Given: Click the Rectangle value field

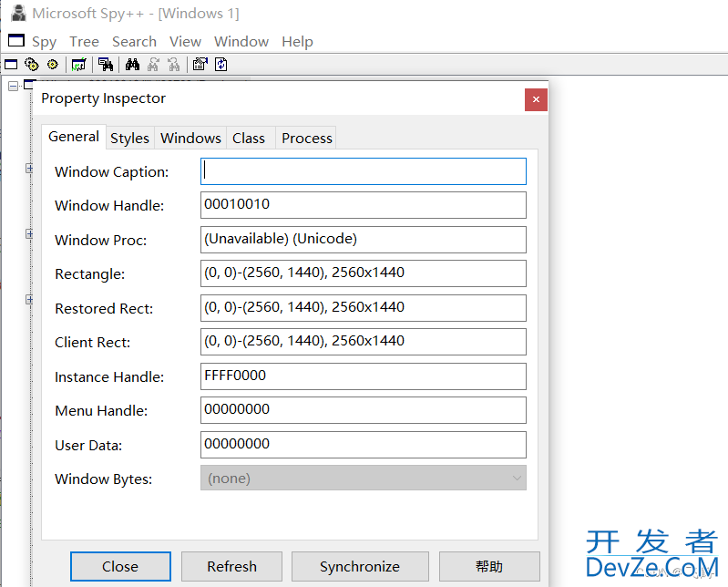Looking at the screenshot, I should coord(363,273).
